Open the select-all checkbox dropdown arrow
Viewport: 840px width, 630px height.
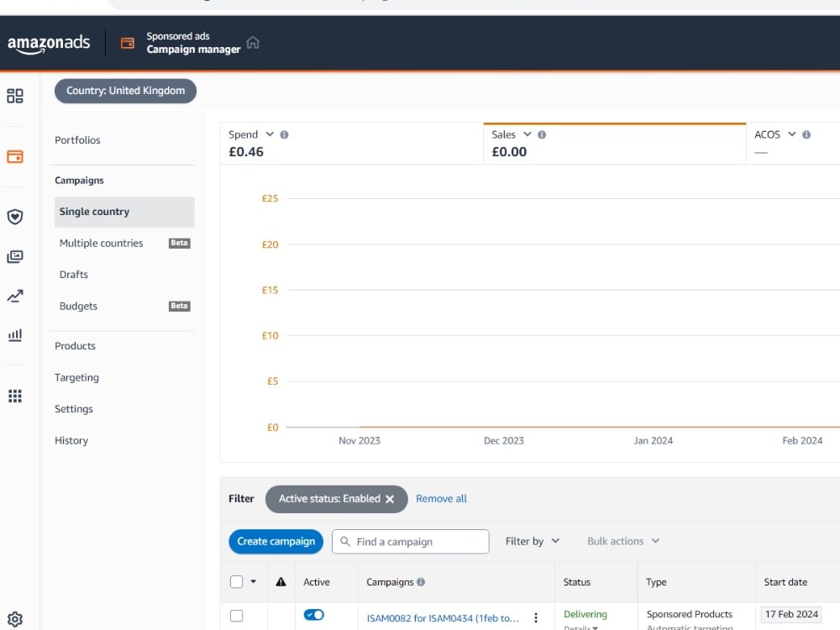(x=254, y=581)
